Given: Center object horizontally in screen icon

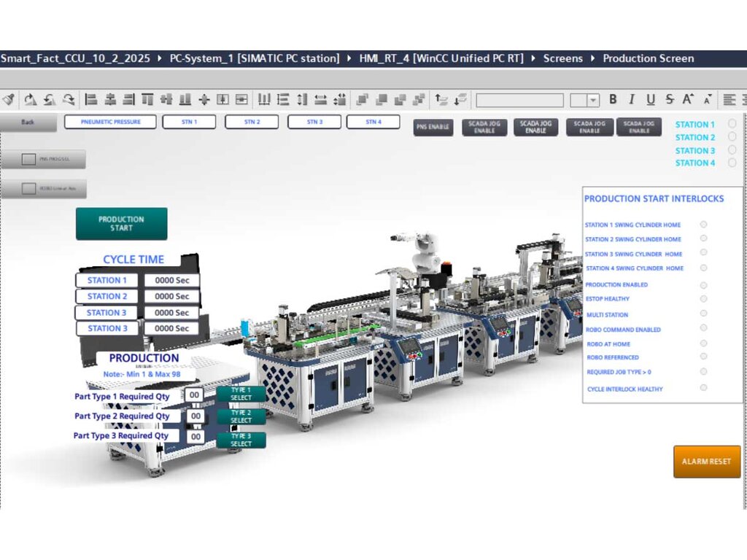Looking at the screenshot, I should coord(241,99).
